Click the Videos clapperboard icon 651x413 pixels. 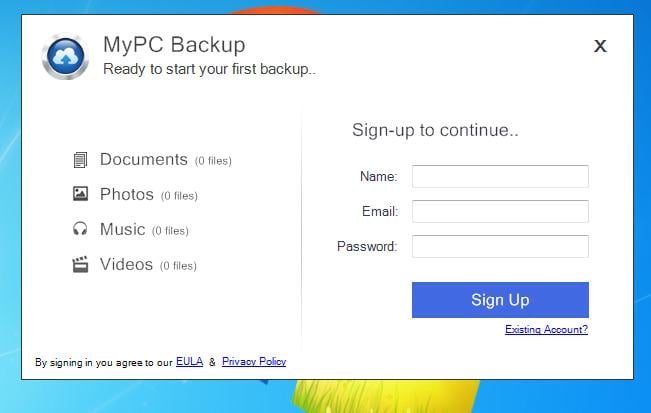coord(80,264)
